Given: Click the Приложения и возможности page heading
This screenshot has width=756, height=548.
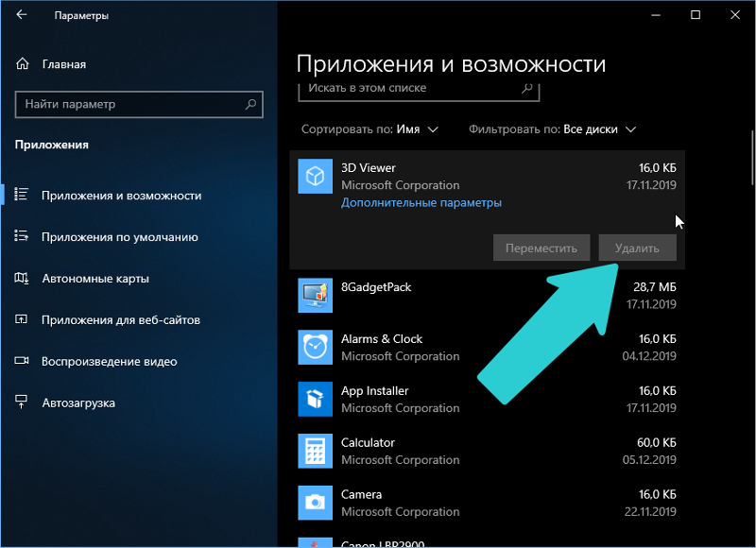Looking at the screenshot, I should (x=451, y=64).
